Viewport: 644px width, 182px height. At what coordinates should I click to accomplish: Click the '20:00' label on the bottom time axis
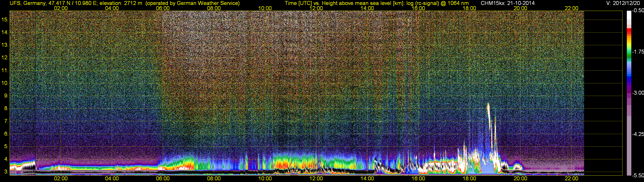coord(521,179)
